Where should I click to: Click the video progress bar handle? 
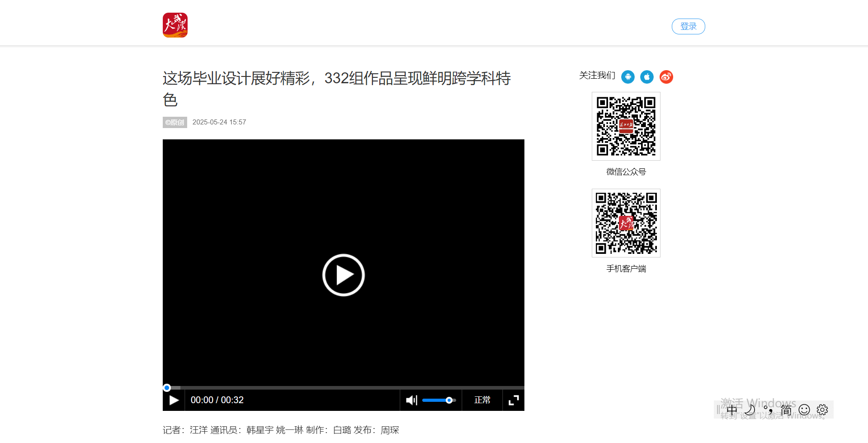[167, 388]
